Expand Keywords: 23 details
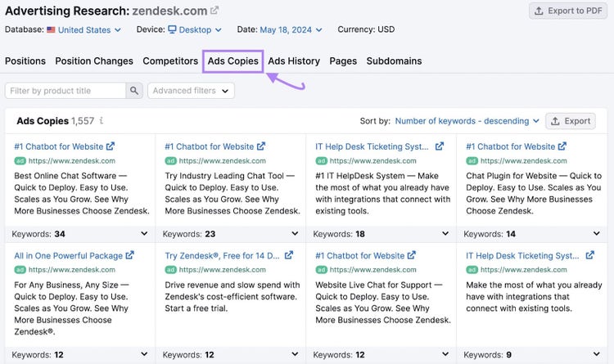Viewport: 614px width, 364px height. 295,234
